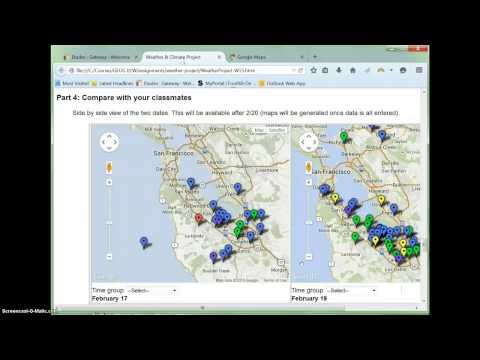Click the blue marker near Fremont, left map
Image resolution: width=480 pixels, height=360 pixels.
(237, 188)
